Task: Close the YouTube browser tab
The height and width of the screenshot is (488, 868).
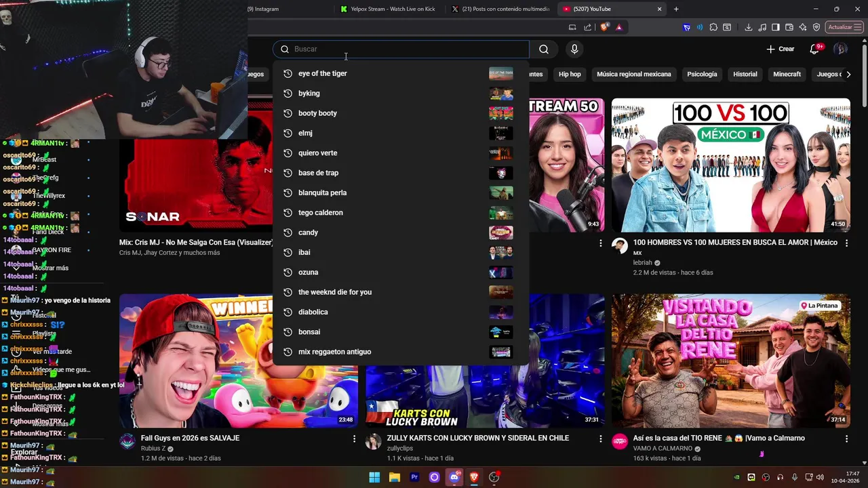Action: (x=659, y=9)
